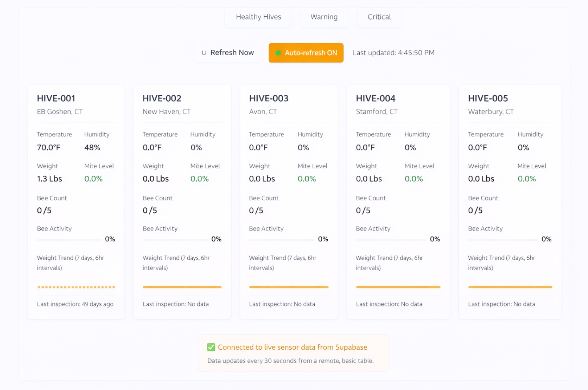
Task: Click the HIVE-001 card title
Action: pos(56,98)
